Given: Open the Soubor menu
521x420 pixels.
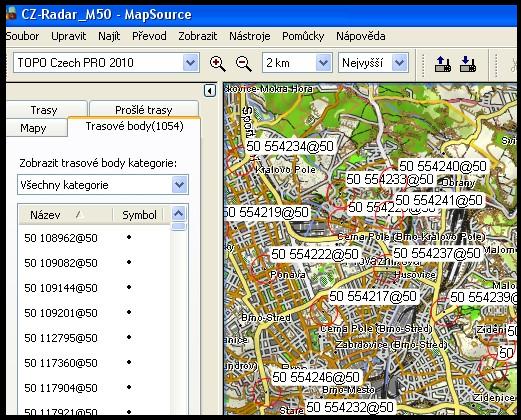Looking at the screenshot, I should coord(23,36).
